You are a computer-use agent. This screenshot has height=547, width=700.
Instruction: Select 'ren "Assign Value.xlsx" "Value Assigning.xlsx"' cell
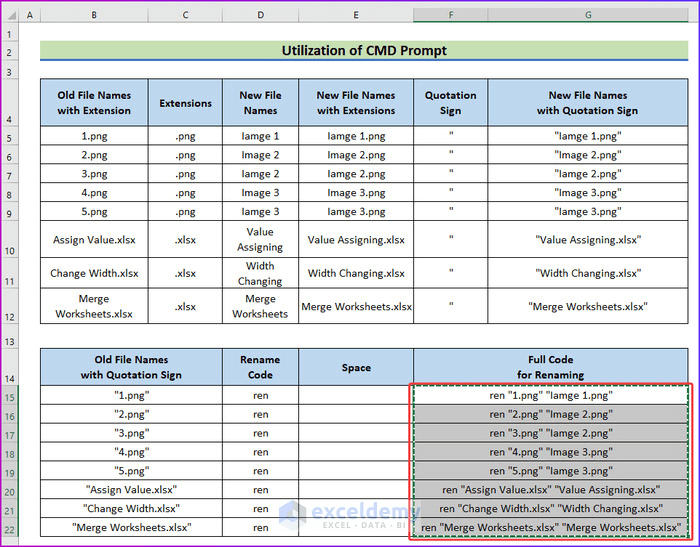coord(550,489)
